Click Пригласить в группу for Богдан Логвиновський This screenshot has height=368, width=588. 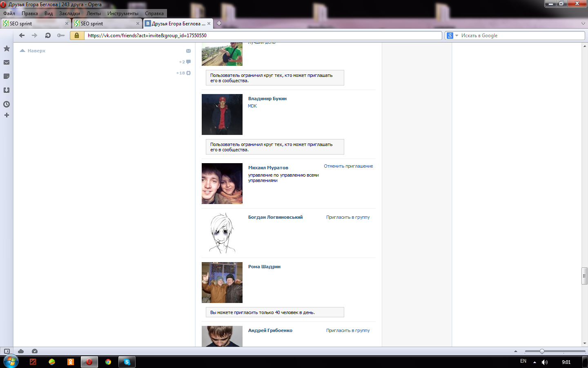[x=348, y=217]
